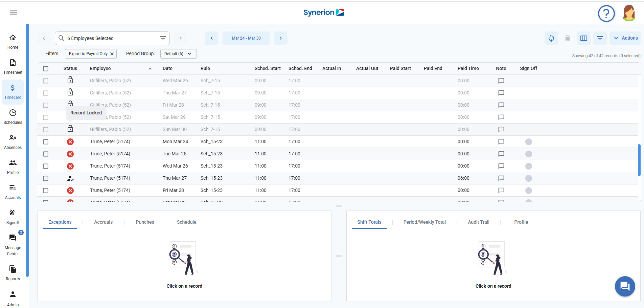The image size is (644, 308).
Task: Open the help question mark icon
Action: (x=606, y=14)
